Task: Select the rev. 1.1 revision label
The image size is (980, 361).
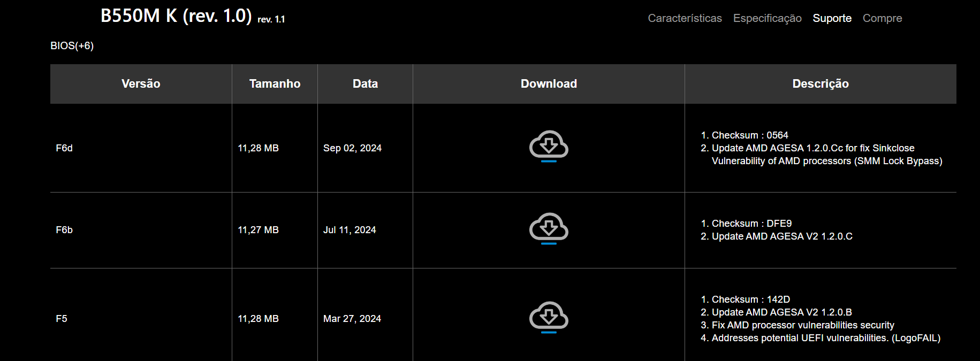Action: [271, 19]
